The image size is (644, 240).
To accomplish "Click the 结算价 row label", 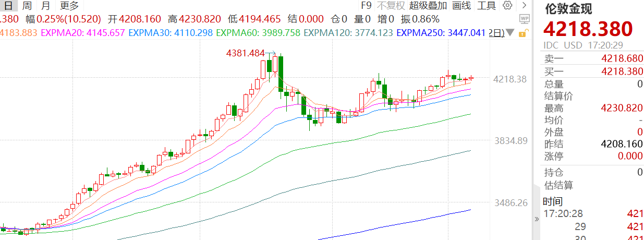I will (558, 95).
